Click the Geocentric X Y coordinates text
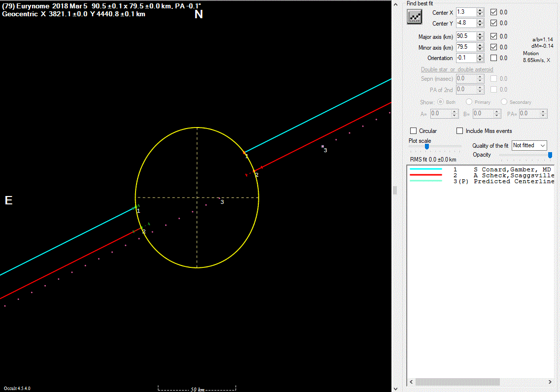The image size is (560, 392). tap(73, 14)
